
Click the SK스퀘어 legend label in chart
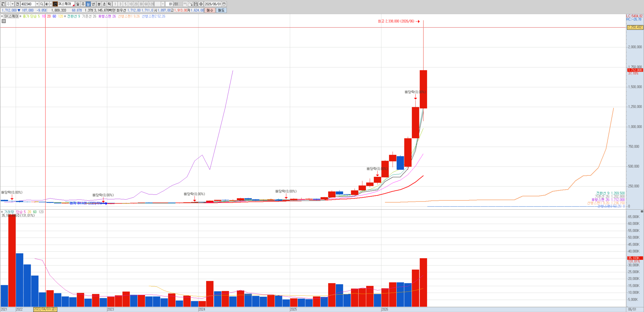(11, 16)
